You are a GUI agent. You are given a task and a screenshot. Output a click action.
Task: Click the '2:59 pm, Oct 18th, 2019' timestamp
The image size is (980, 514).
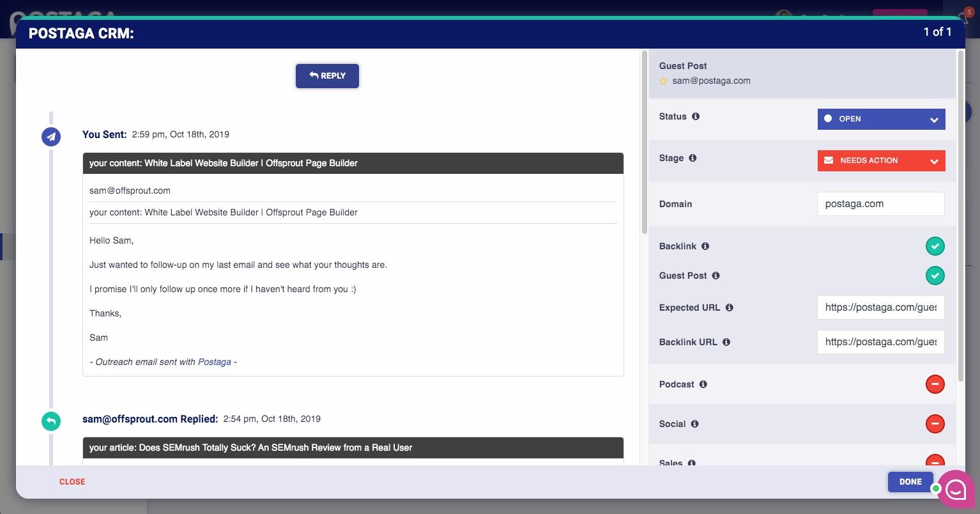coord(180,134)
